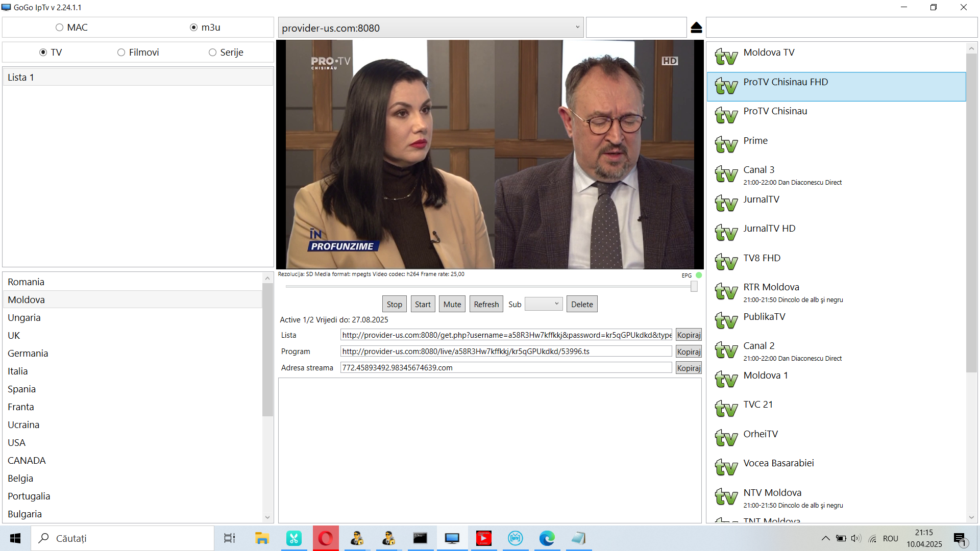This screenshot has height=551, width=980.
Task: Select the m3u radio button
Action: [193, 28]
